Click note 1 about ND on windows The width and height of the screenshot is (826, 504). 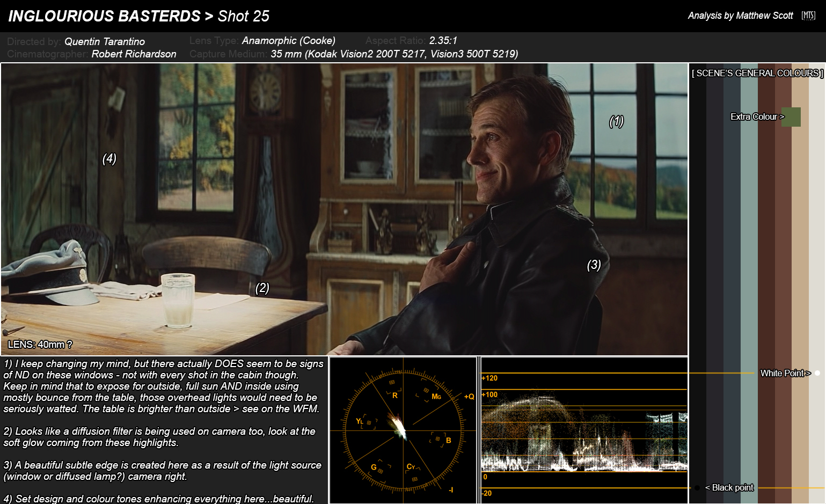[x=163, y=386]
